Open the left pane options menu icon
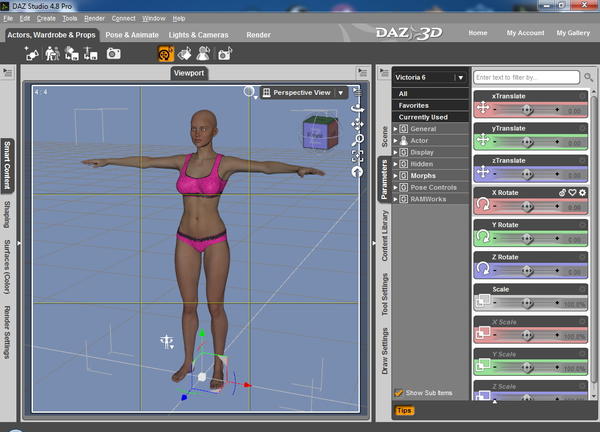 tap(7, 72)
